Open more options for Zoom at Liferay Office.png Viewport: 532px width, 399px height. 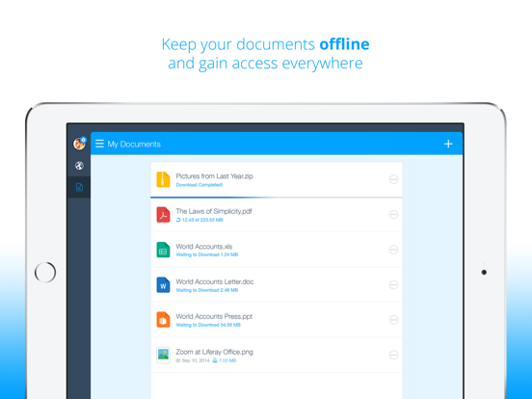point(393,356)
